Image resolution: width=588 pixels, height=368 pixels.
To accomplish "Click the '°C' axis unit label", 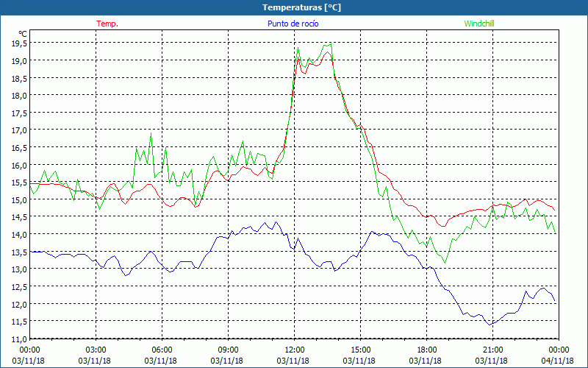I will [x=22, y=34].
